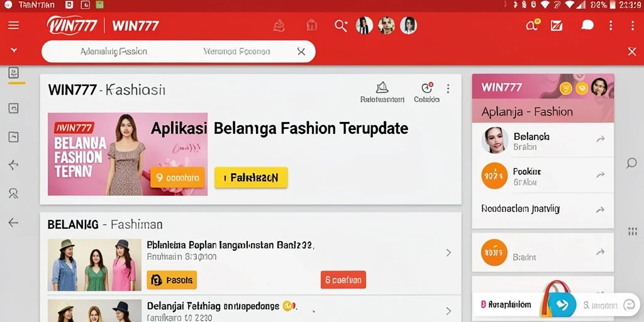Click the arrow on Bradnt row
Screen dimensions: 644x322
coord(601,252)
